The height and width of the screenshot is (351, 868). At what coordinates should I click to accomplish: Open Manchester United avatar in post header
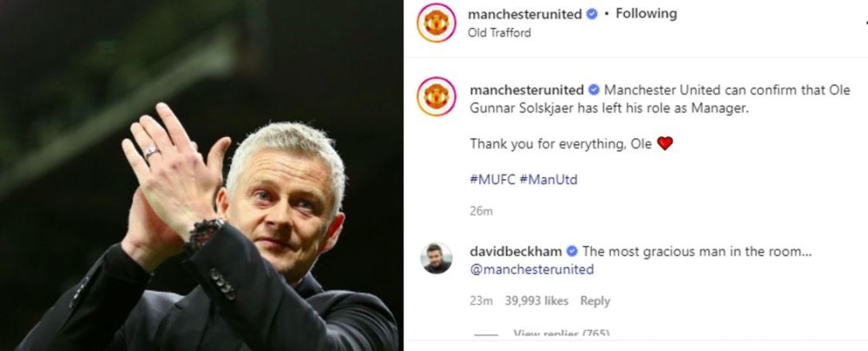(437, 23)
